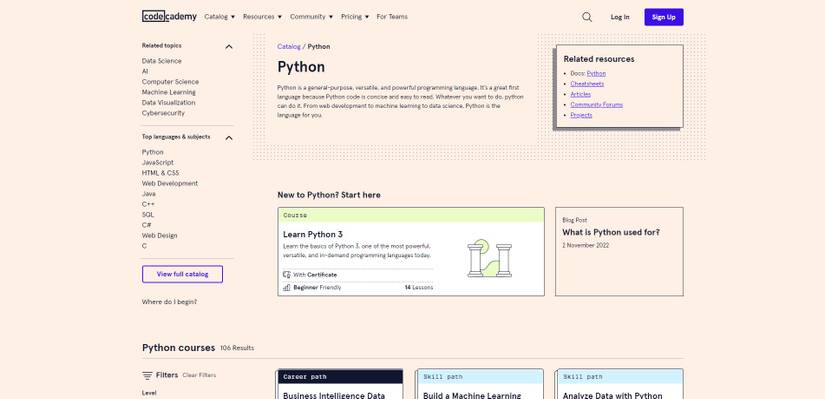
Task: Select C# in top languages list
Action: [x=146, y=225]
